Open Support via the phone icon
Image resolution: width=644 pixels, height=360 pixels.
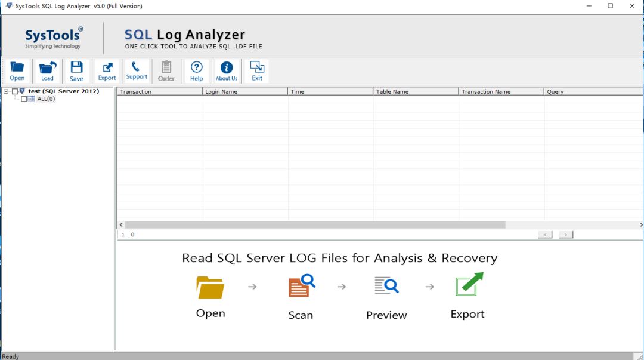tap(137, 71)
